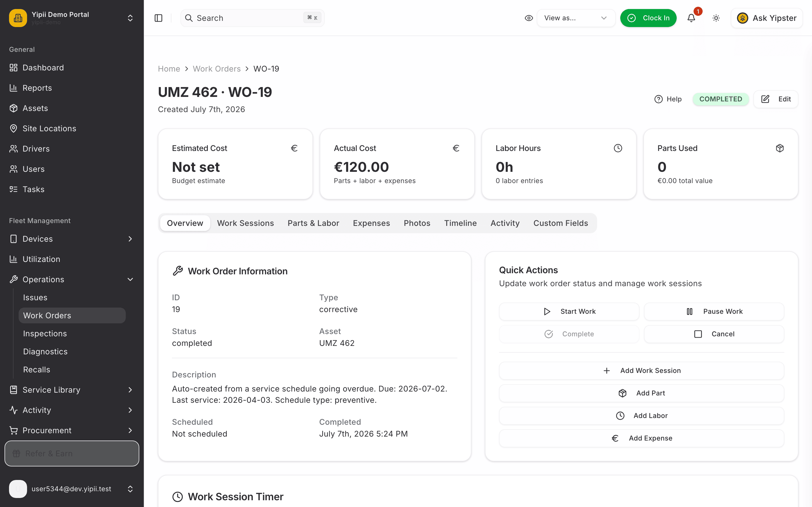Open the Timeline tab
Viewport: 812px width, 507px height.
click(x=460, y=223)
